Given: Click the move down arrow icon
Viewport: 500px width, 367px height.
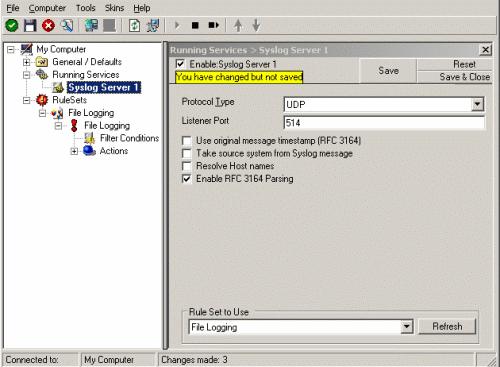Looking at the screenshot, I should 256,25.
